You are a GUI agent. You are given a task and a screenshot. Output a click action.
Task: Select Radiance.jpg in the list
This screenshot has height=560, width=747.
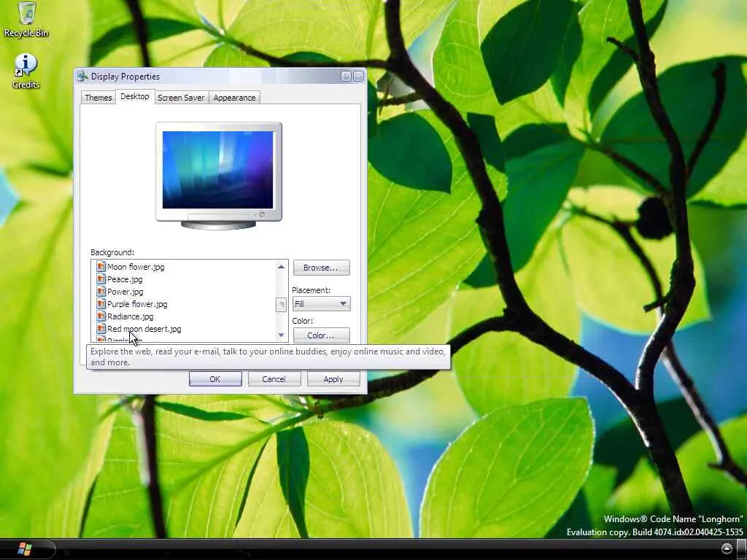130,316
